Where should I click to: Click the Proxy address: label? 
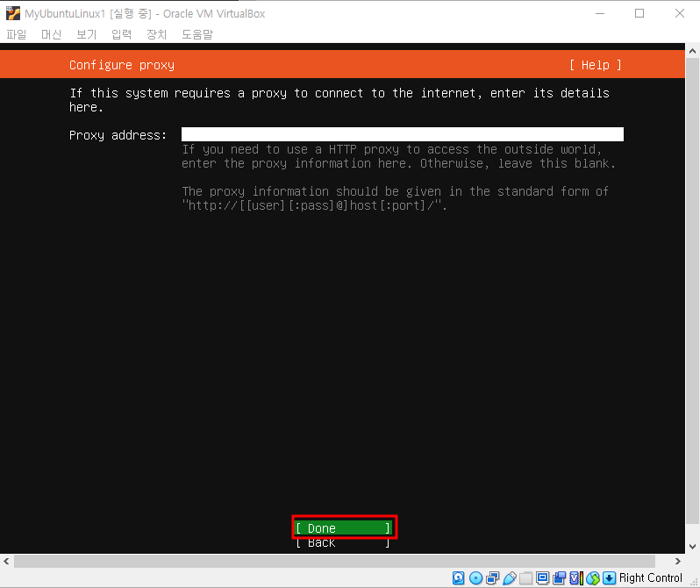click(x=118, y=135)
